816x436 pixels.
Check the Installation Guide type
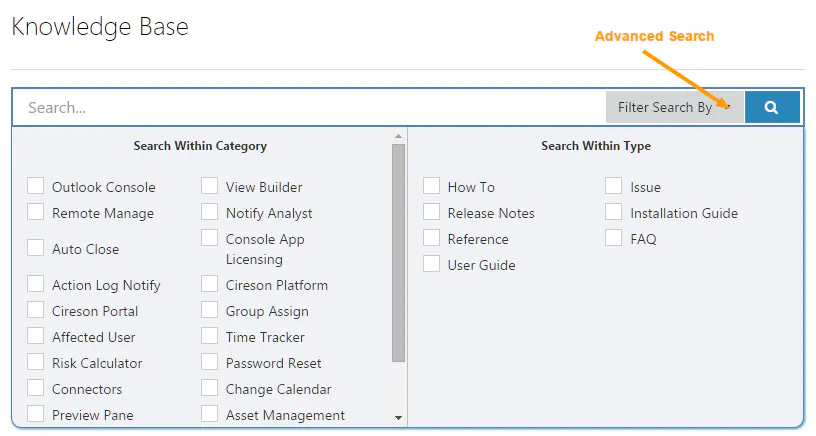tap(614, 212)
